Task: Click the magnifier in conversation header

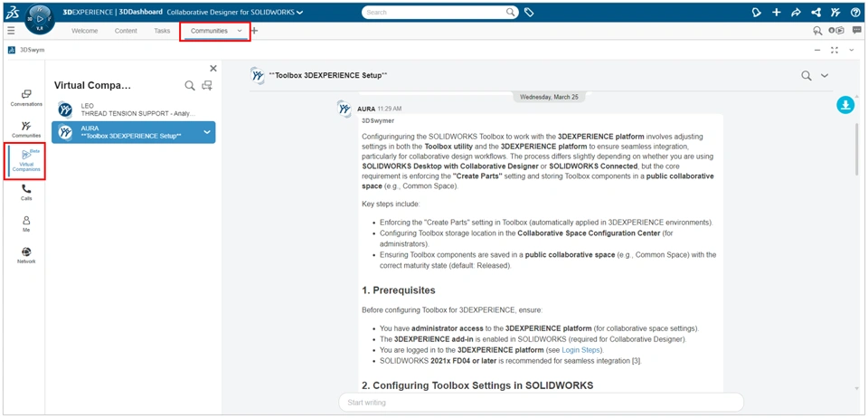Action: pyautogui.click(x=807, y=75)
